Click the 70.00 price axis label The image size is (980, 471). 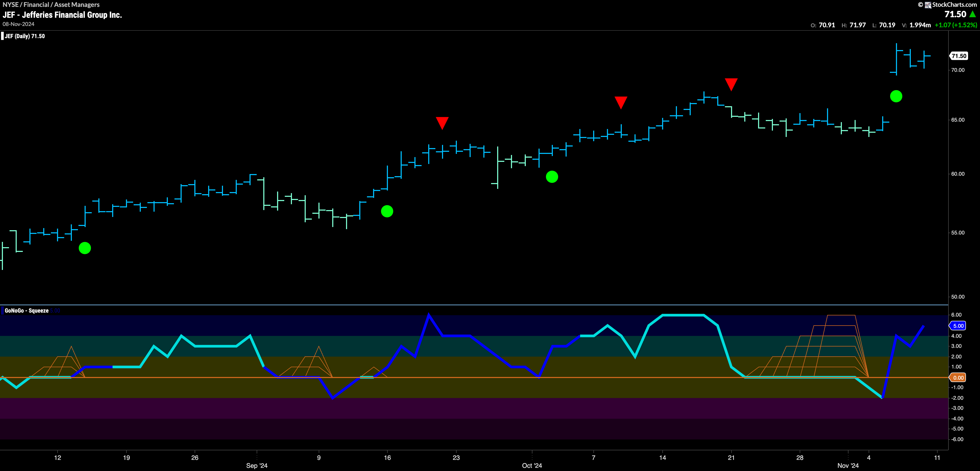pos(958,70)
